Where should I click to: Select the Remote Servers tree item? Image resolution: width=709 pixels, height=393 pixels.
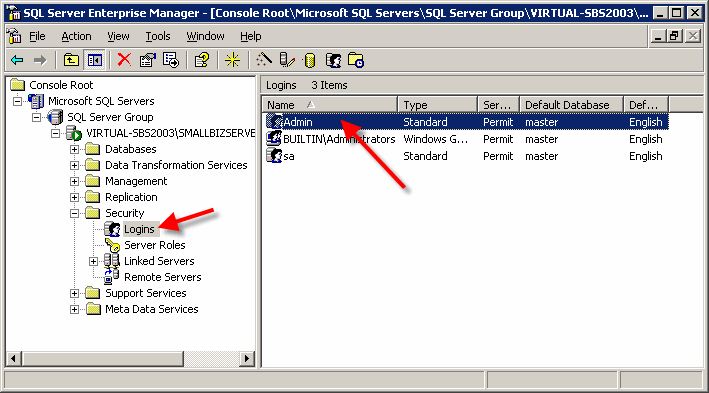click(x=163, y=277)
